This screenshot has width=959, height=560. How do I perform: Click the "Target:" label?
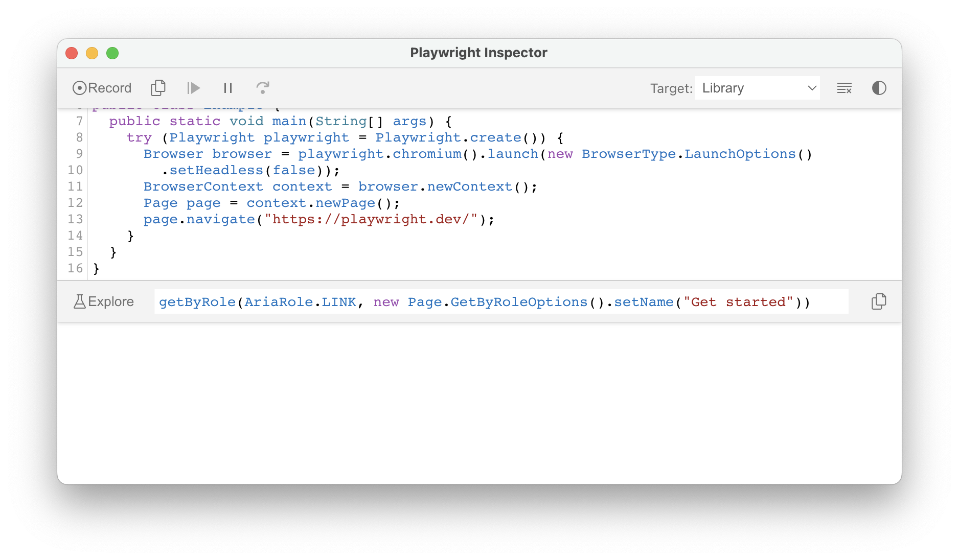pyautogui.click(x=671, y=88)
